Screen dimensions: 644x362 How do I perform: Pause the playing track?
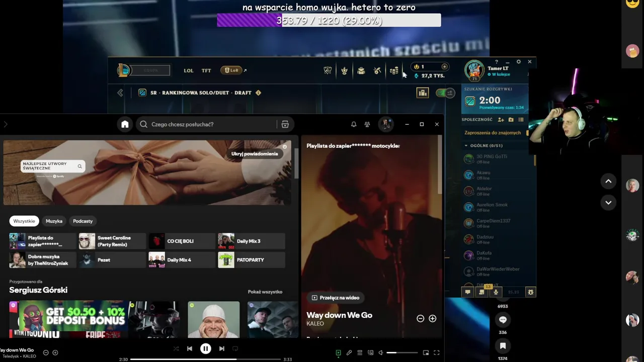(x=205, y=348)
